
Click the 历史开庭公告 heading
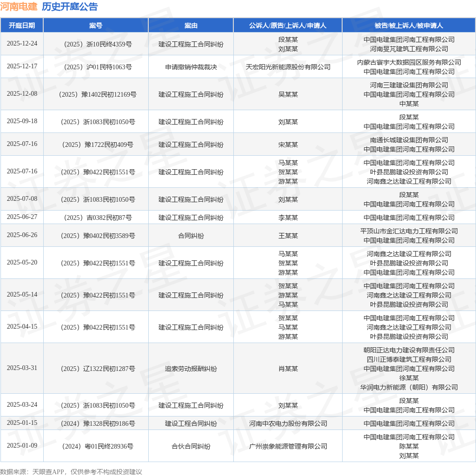pos(70,7)
